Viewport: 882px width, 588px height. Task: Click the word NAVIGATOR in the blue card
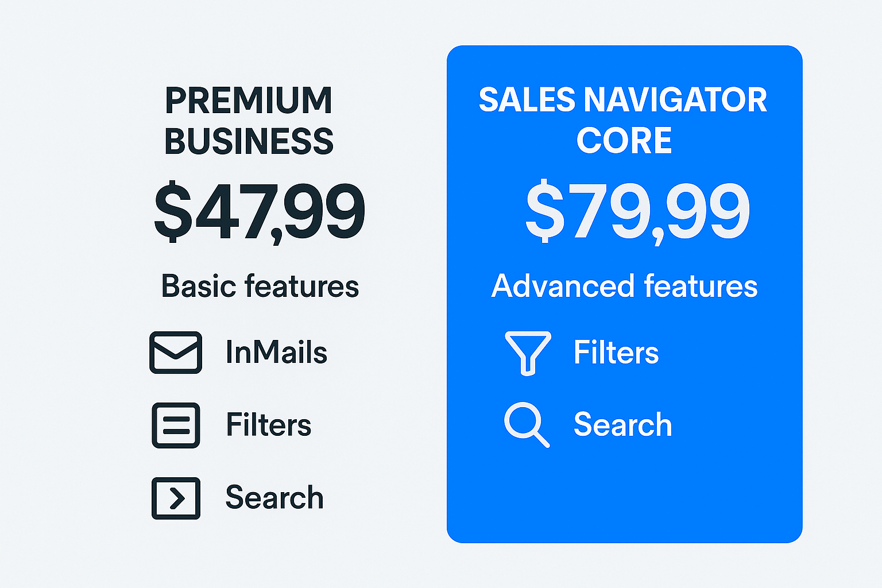pyautogui.click(x=675, y=100)
